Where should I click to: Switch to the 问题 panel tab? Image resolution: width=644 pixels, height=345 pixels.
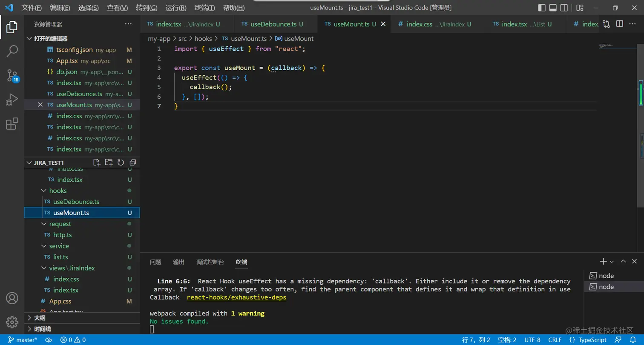155,262
